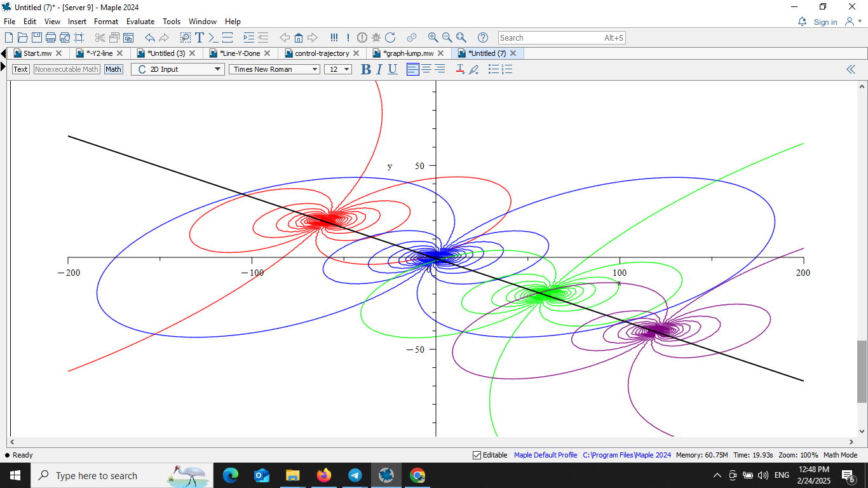Open the Insert menu

(78, 22)
